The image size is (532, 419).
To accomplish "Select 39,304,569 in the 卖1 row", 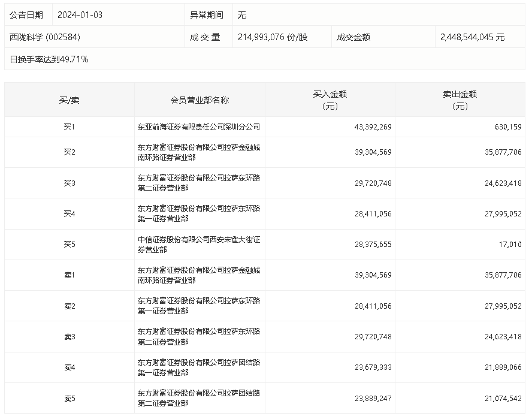I will pos(373,275).
